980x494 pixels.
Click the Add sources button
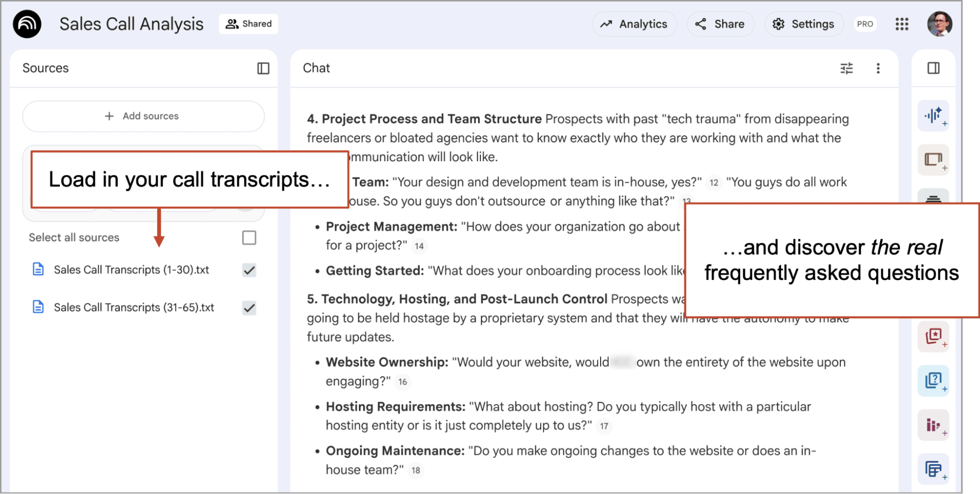coord(143,116)
